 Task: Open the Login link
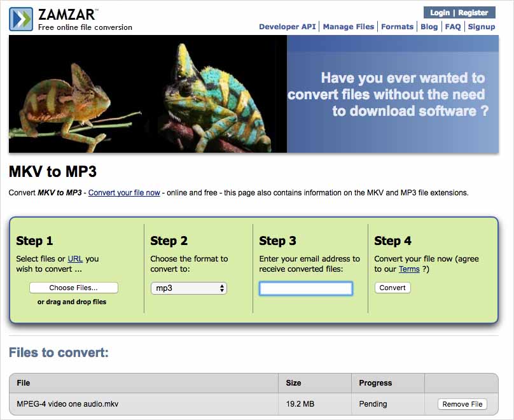click(440, 13)
